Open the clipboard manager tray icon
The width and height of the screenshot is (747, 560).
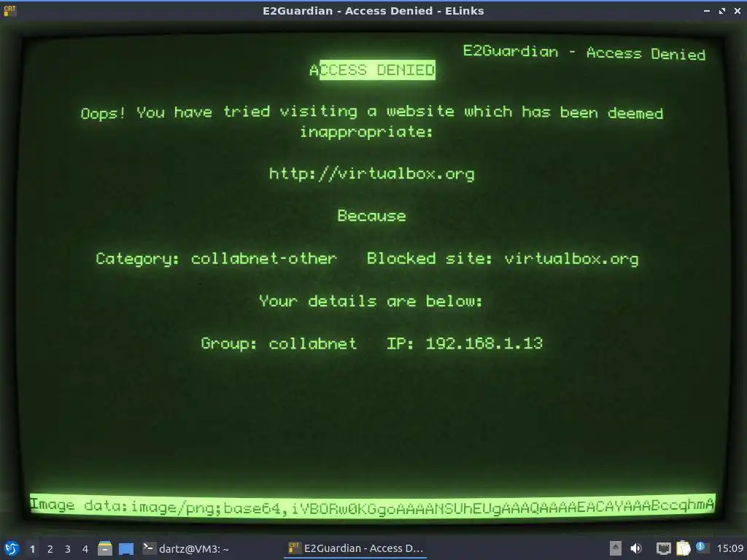(x=683, y=548)
